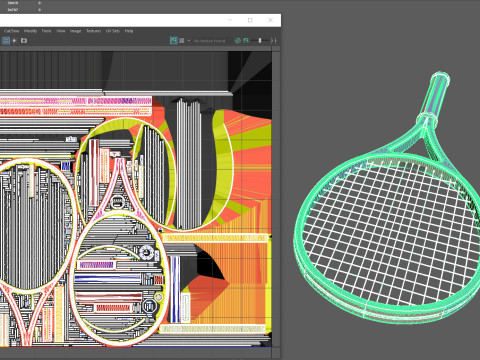Minimize the UV Editor window
This screenshot has height=360, width=480.
230,20
